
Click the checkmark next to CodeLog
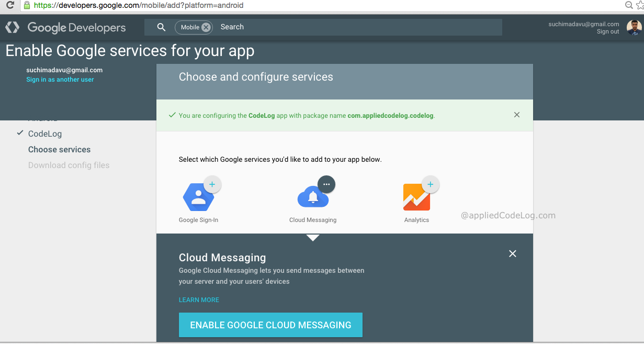point(20,133)
